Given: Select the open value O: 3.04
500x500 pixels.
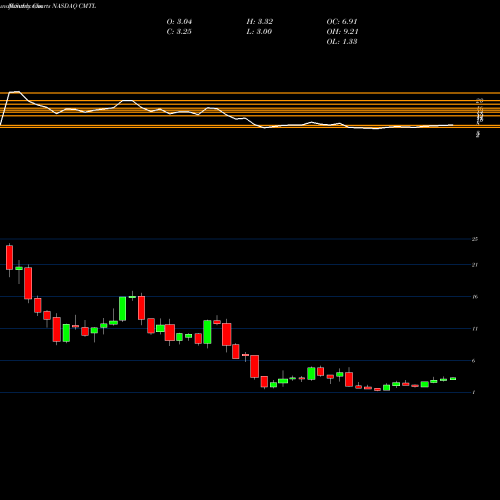Looking at the screenshot, I should (x=179, y=22).
